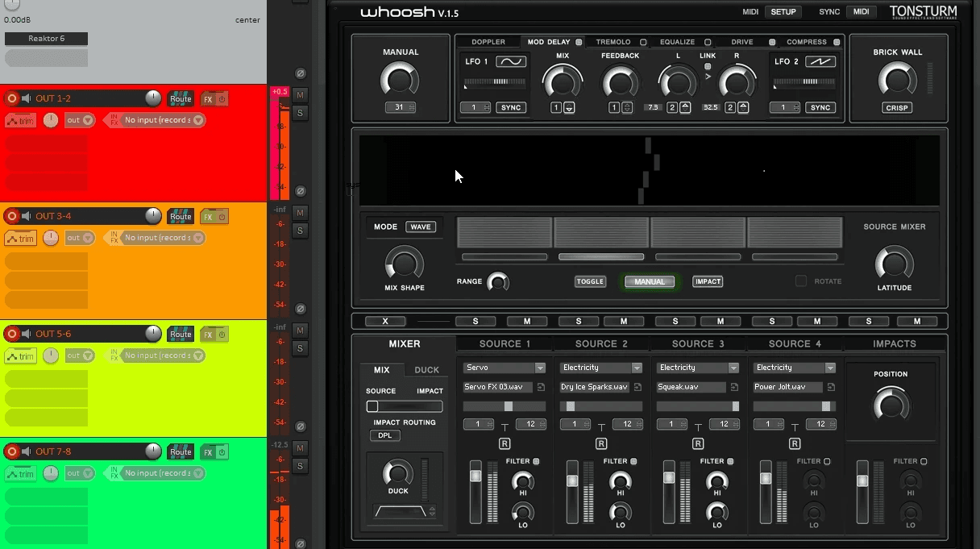
Task: Load next file for Squeak.wav
Action: [734, 387]
